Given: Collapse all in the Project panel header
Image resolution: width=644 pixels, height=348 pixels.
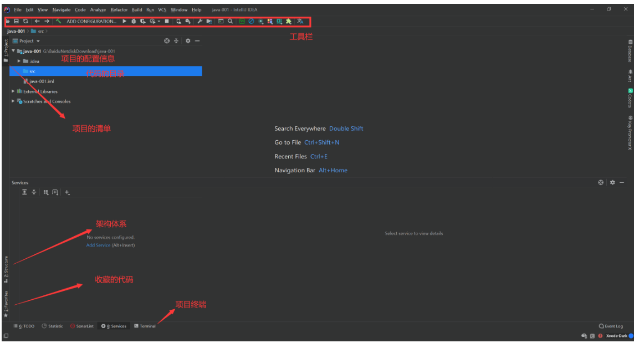Looking at the screenshot, I should tap(176, 40).
